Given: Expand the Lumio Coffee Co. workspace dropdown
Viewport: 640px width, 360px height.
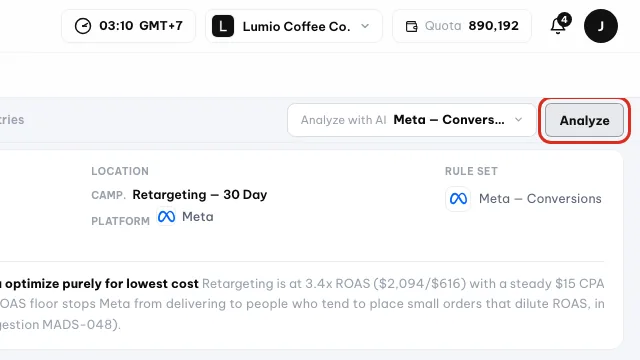Looking at the screenshot, I should [x=294, y=26].
